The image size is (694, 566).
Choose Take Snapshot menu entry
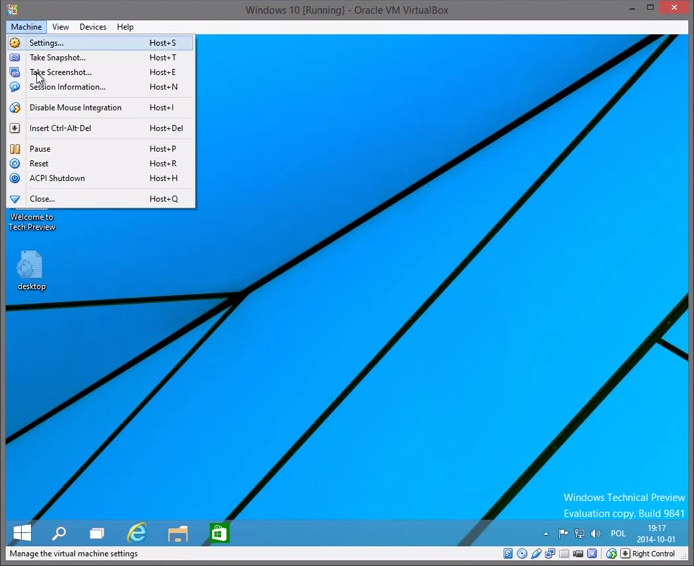100,58
